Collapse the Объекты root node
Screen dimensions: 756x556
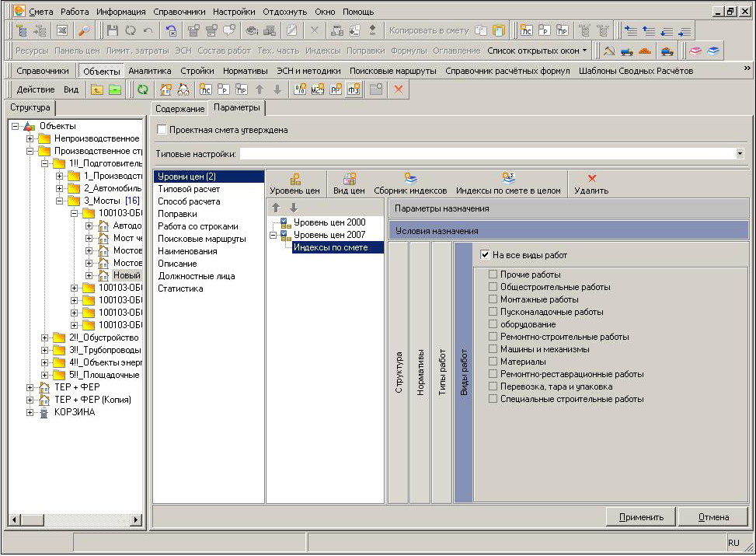tap(15, 126)
